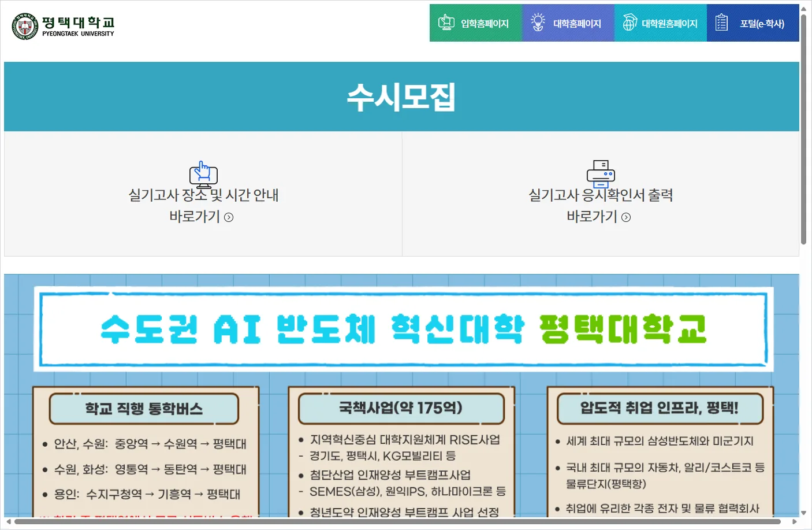
Task: Click the clipboard icon beside 포털(e-학사)
Action: [721, 23]
